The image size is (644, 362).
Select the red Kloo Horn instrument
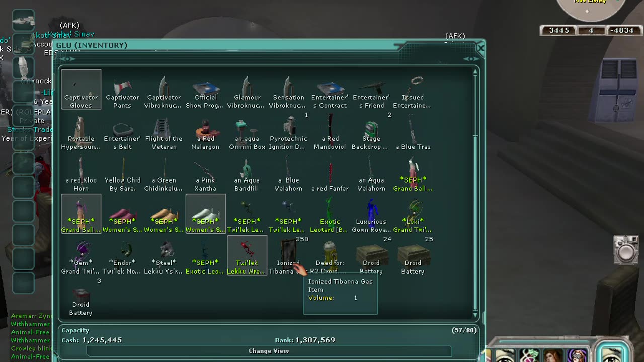coord(81,172)
